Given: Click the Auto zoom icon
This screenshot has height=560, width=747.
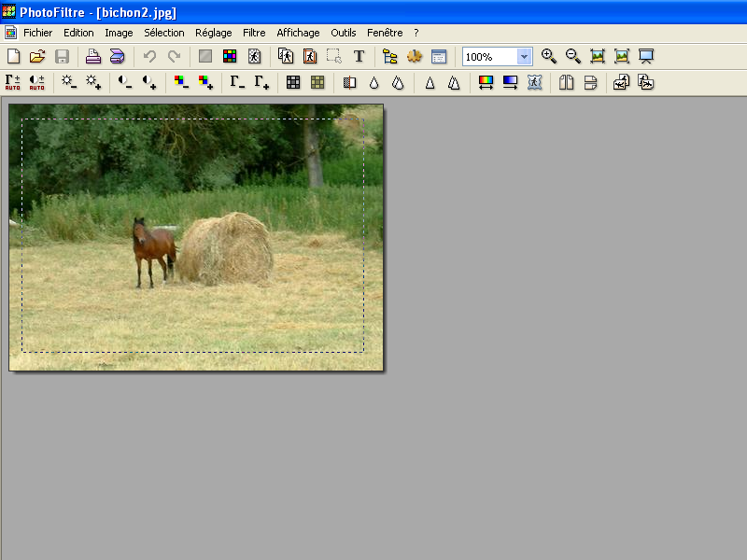Looking at the screenshot, I should click(x=622, y=56).
